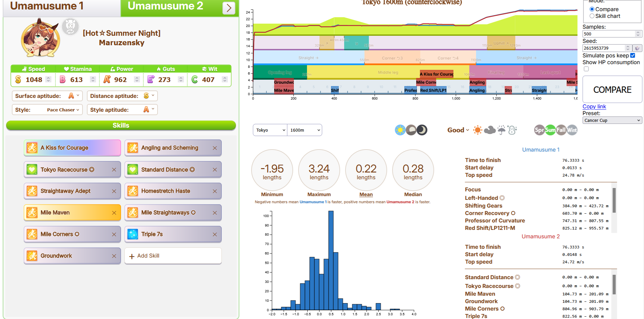
Task: Open the Surface aptitude dropdown
Action: pyautogui.click(x=47, y=96)
